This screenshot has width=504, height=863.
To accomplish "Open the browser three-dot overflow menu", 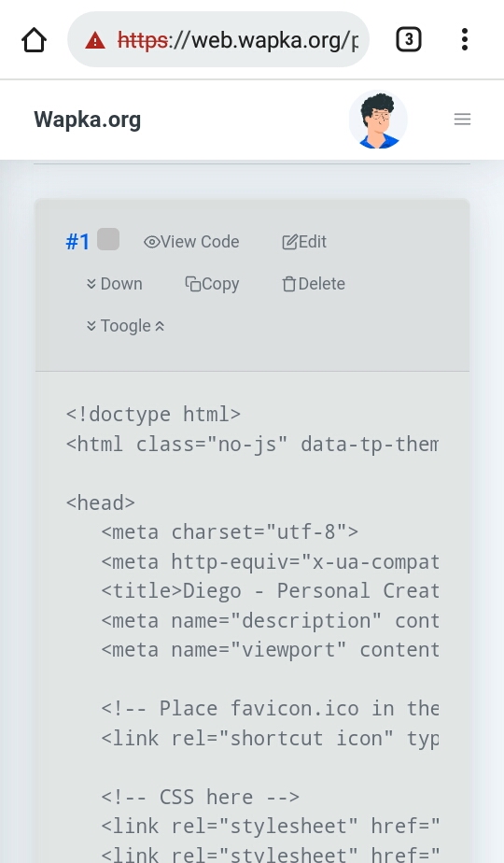I will point(465,39).
